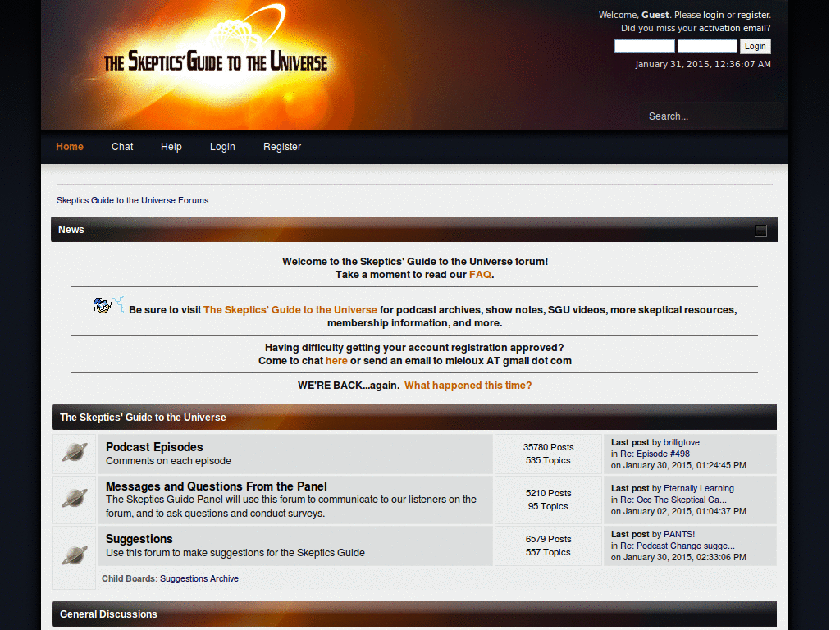Image resolution: width=840 pixels, height=630 pixels.
Task: Open the FAQ link
Action: [480, 275]
